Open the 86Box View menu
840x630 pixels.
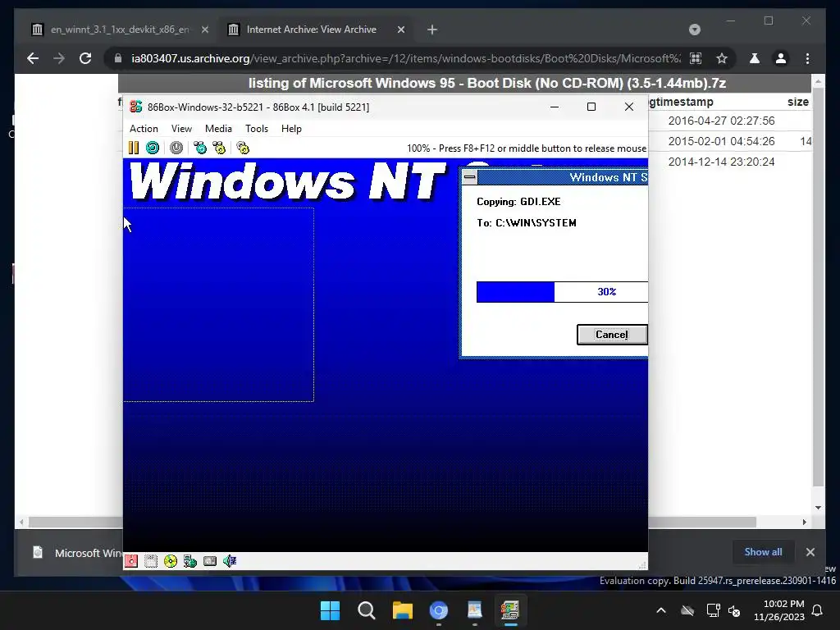(x=181, y=129)
